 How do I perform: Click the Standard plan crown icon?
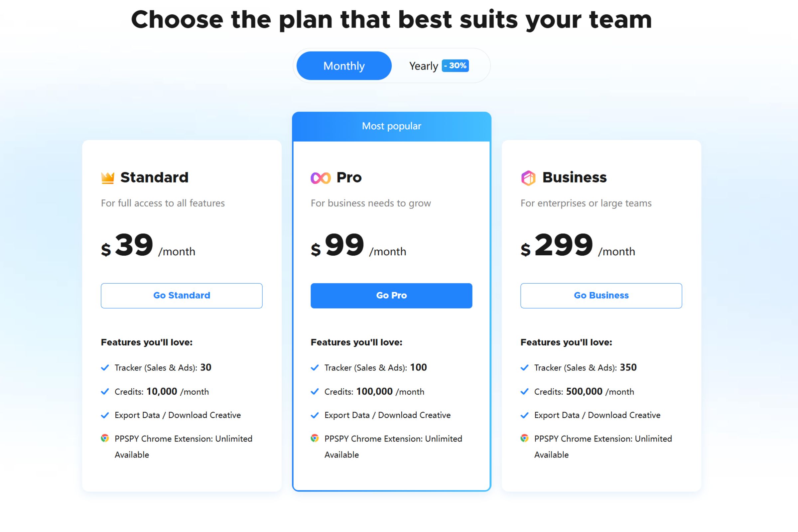pos(107,178)
